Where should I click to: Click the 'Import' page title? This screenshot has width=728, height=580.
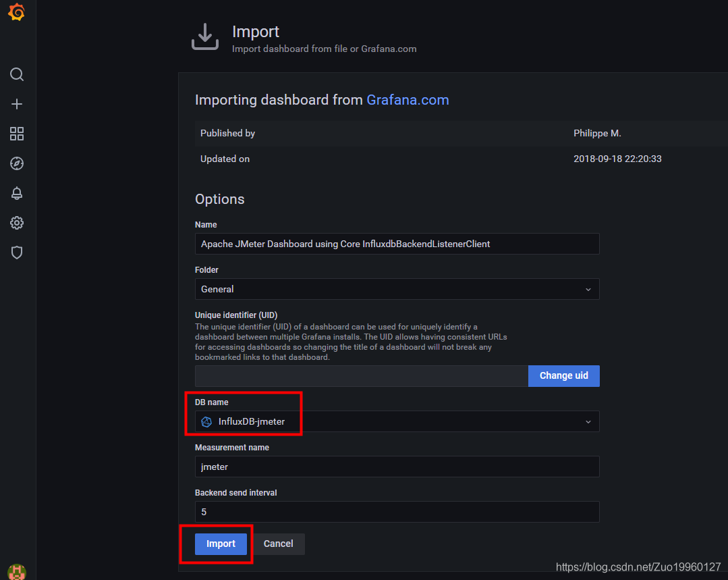point(255,32)
